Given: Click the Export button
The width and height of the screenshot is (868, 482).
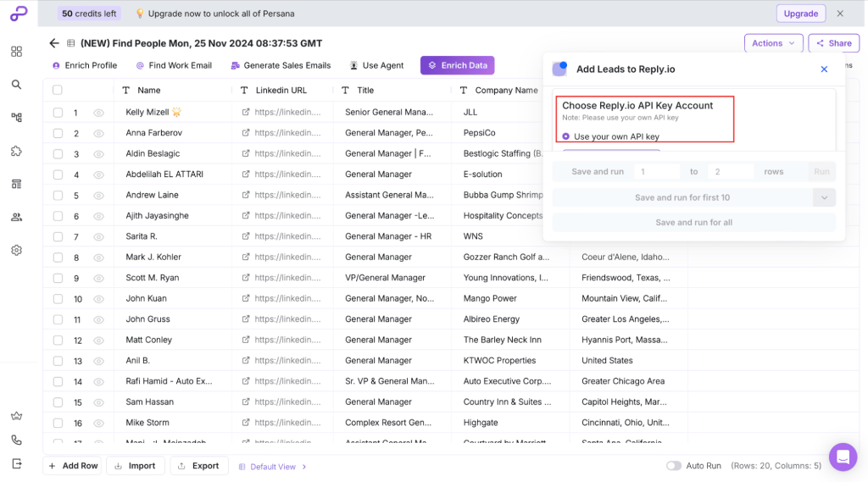Looking at the screenshot, I should tap(198, 466).
